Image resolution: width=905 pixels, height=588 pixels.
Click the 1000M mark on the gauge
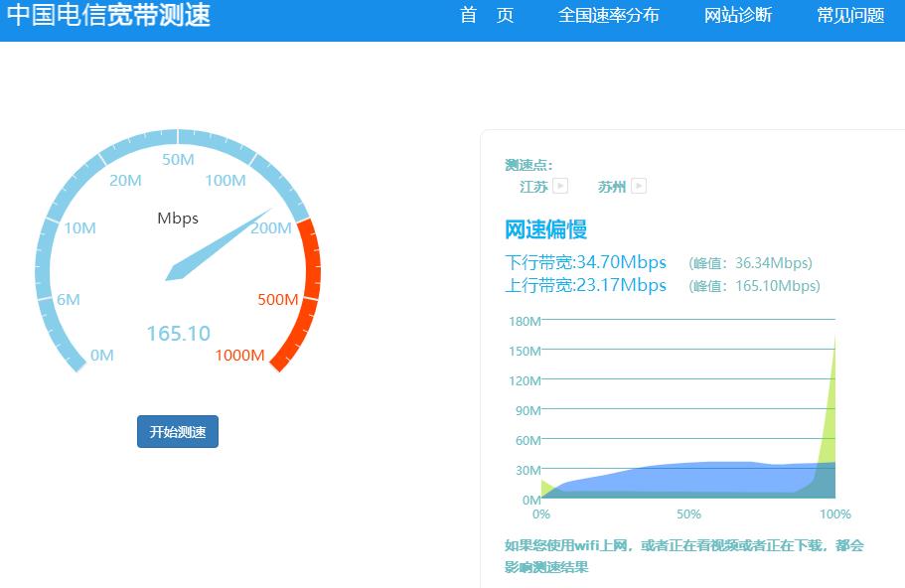[239, 355]
